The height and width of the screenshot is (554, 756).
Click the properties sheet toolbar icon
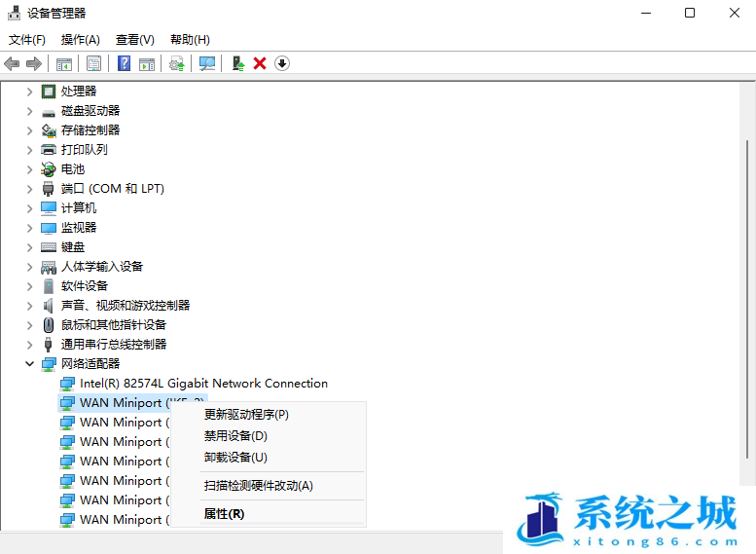point(93,63)
